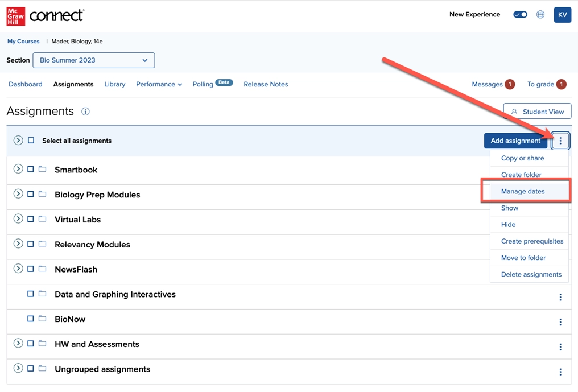Check the Data and Graphing Interactives checkbox
The image size is (578, 392).
[x=31, y=294]
